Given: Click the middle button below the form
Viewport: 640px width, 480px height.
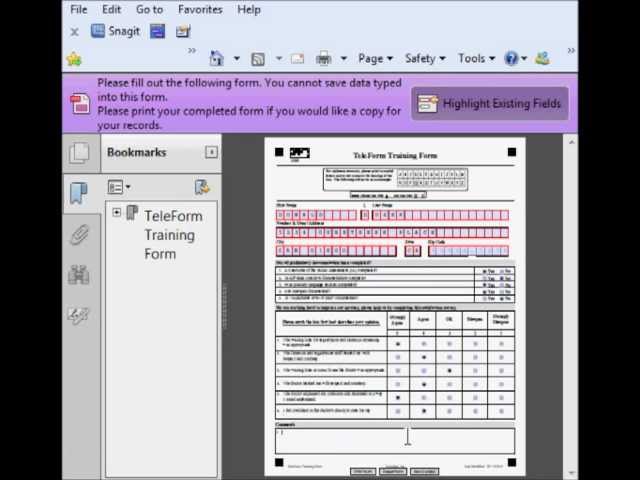Looking at the screenshot, I should point(393,471).
